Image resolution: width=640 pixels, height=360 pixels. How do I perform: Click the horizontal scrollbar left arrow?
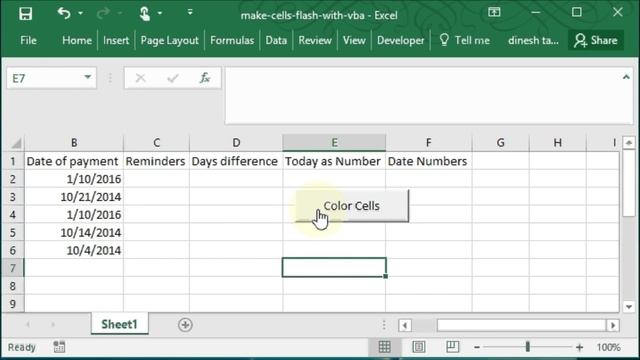(405, 325)
